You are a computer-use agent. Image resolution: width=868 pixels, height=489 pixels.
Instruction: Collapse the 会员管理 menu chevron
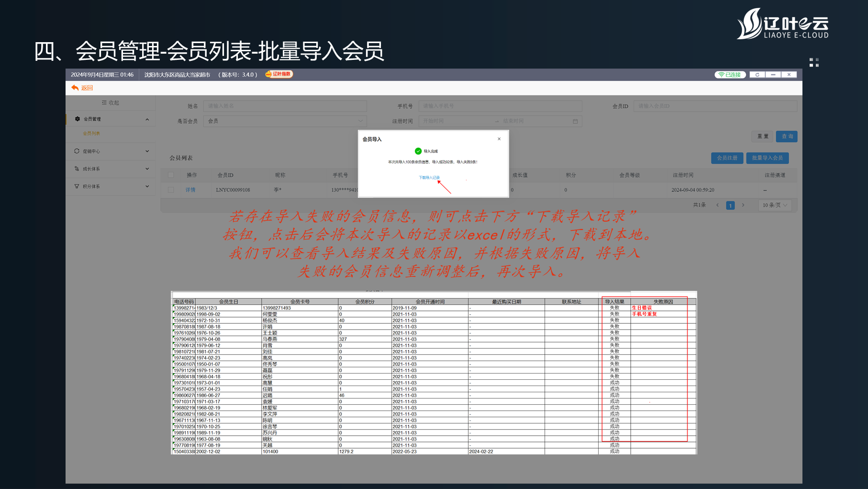pyautogui.click(x=147, y=119)
